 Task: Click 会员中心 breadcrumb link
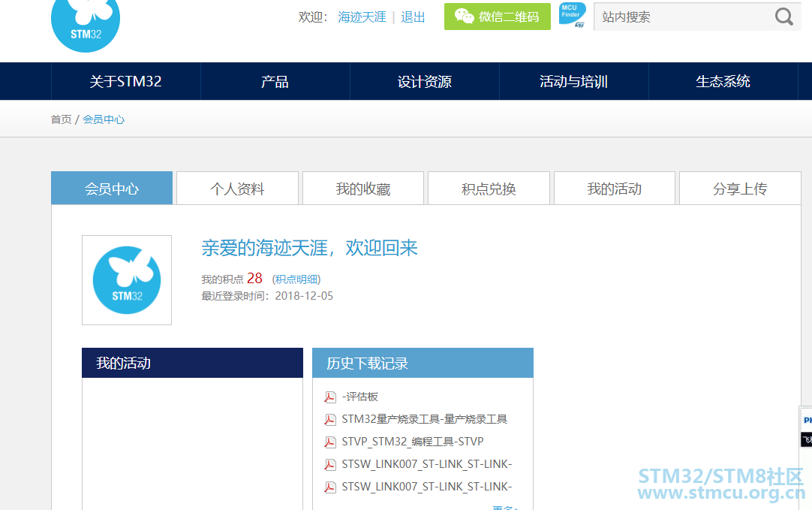(104, 119)
